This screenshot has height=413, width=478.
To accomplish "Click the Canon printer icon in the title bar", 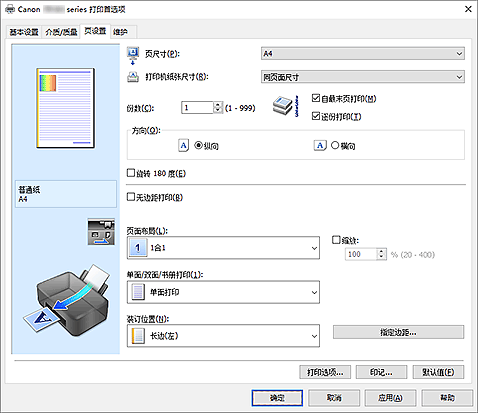I will tap(10, 9).
